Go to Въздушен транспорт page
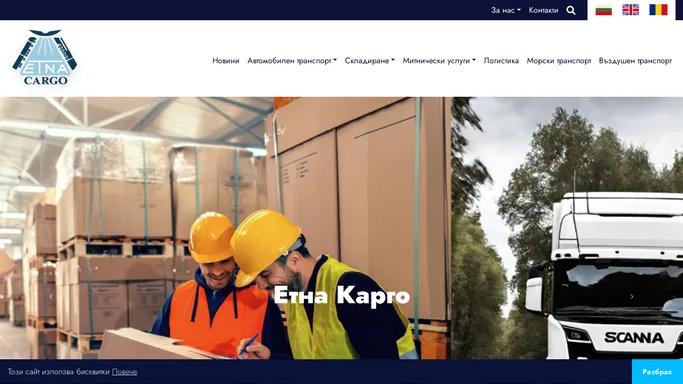The height and width of the screenshot is (384, 683). 635,61
